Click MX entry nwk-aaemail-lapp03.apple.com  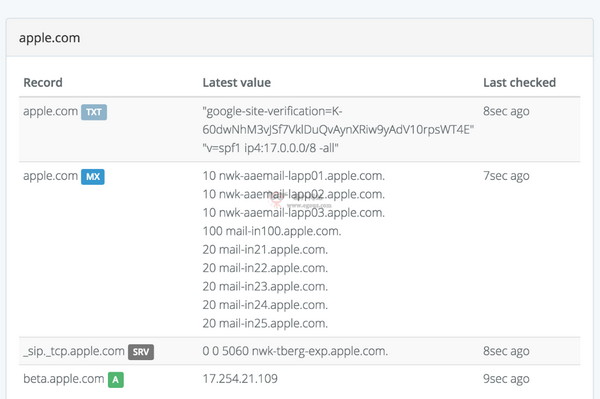click(x=293, y=213)
